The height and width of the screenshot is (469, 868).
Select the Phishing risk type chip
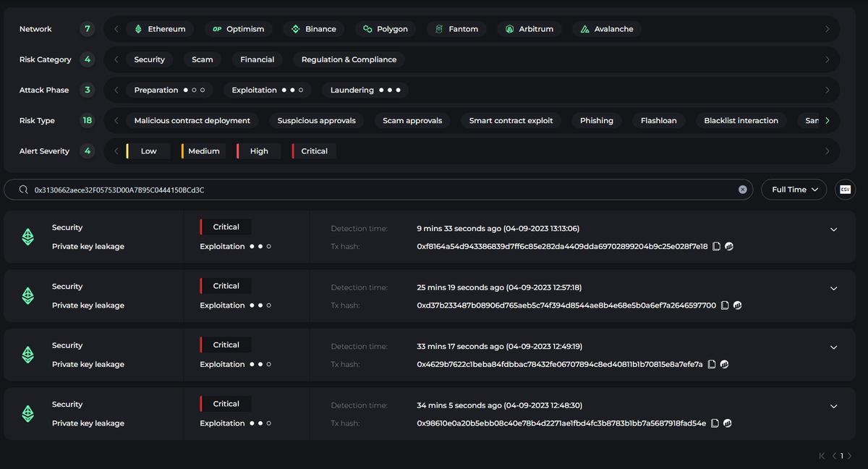pyautogui.click(x=596, y=121)
